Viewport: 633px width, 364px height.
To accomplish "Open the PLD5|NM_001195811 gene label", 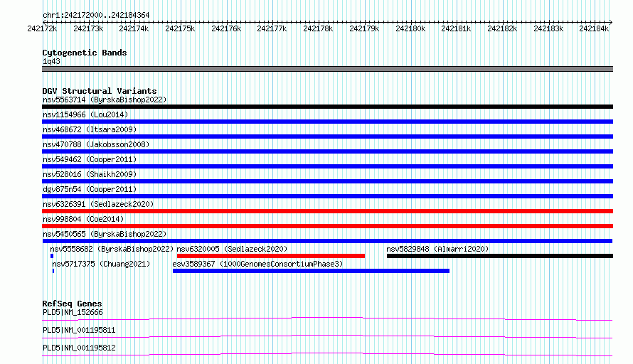I will pyautogui.click(x=79, y=330).
